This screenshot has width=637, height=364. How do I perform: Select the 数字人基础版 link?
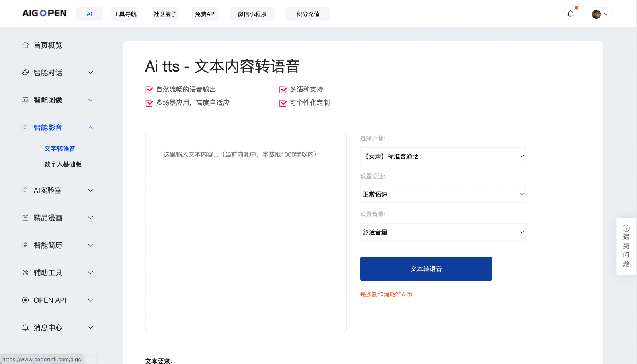[63, 164]
